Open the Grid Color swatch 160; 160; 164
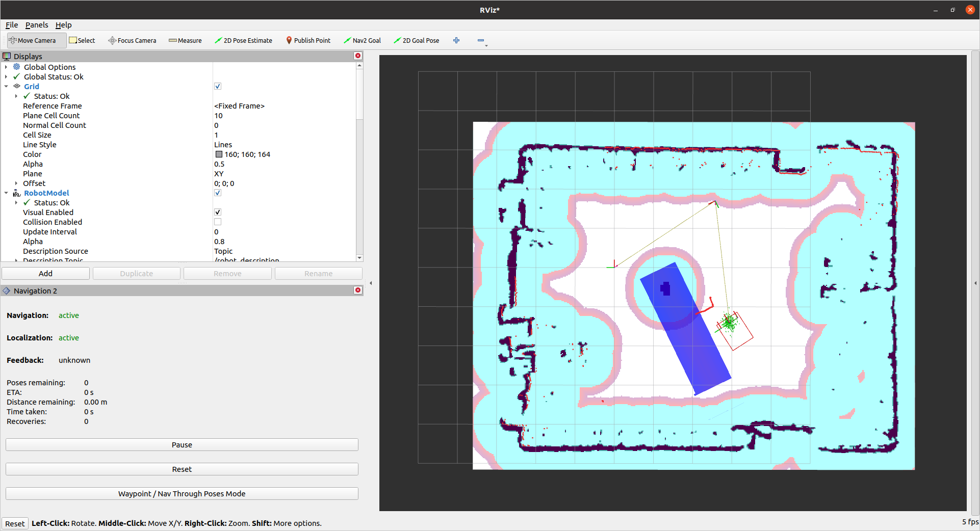Viewport: 980px width, 531px height. coord(219,154)
